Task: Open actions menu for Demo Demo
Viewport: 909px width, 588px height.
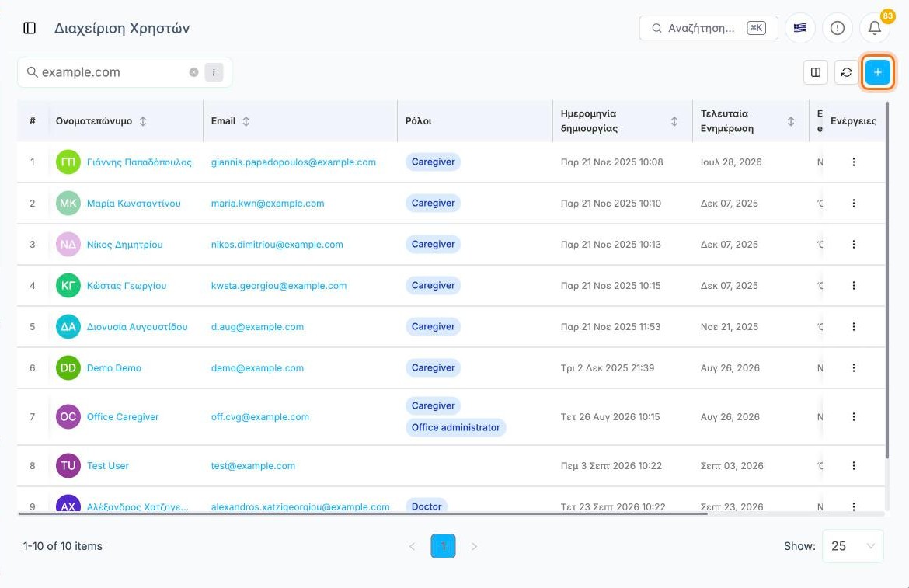Action: [x=853, y=368]
